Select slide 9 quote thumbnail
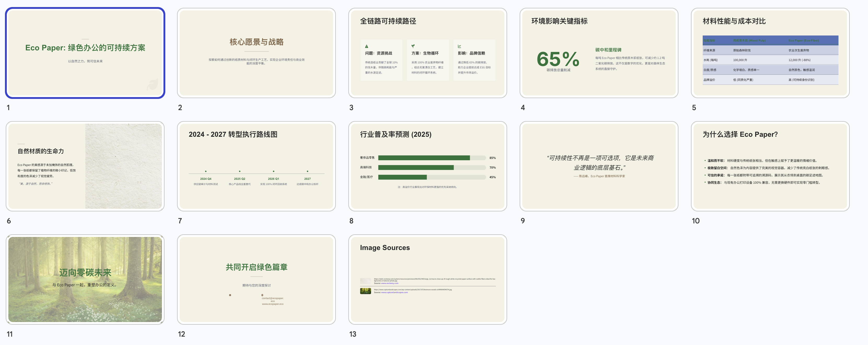This screenshot has height=345, width=868. tap(599, 166)
